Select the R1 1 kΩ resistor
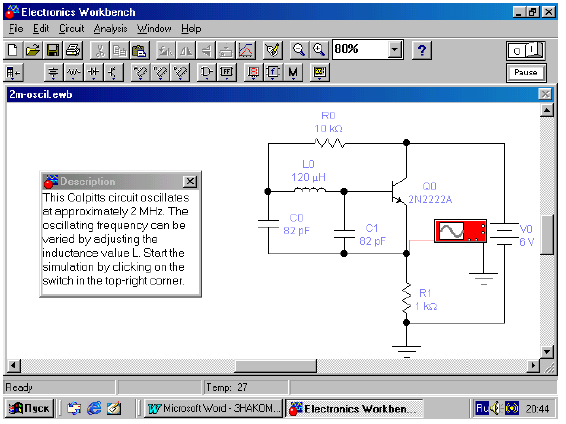 [407, 298]
